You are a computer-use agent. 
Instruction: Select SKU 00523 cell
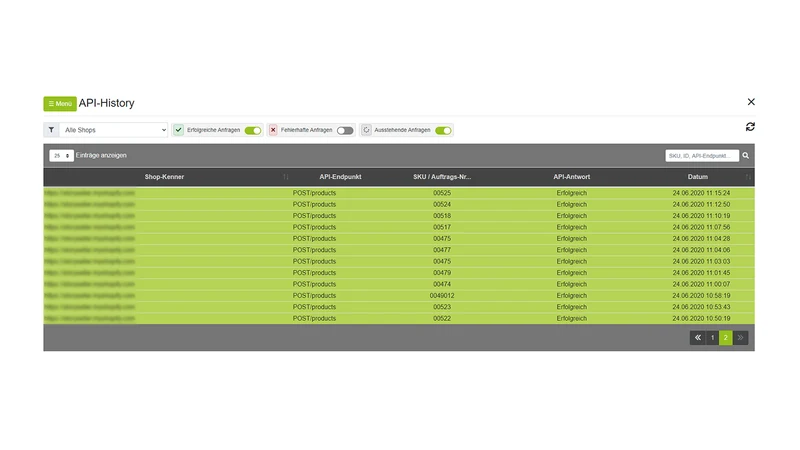pyautogui.click(x=442, y=307)
